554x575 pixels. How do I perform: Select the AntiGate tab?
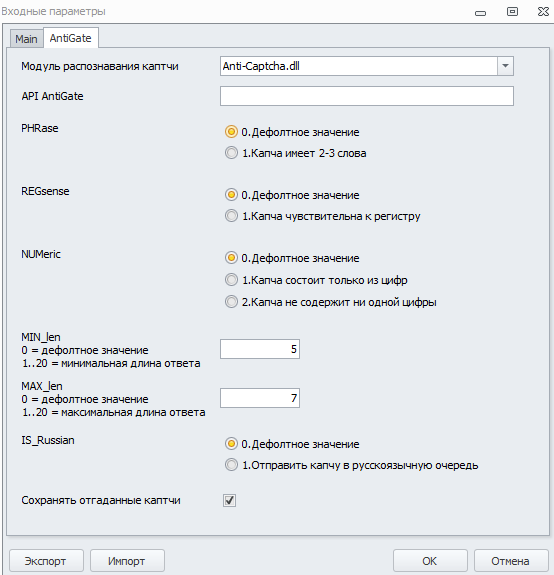tap(70, 38)
